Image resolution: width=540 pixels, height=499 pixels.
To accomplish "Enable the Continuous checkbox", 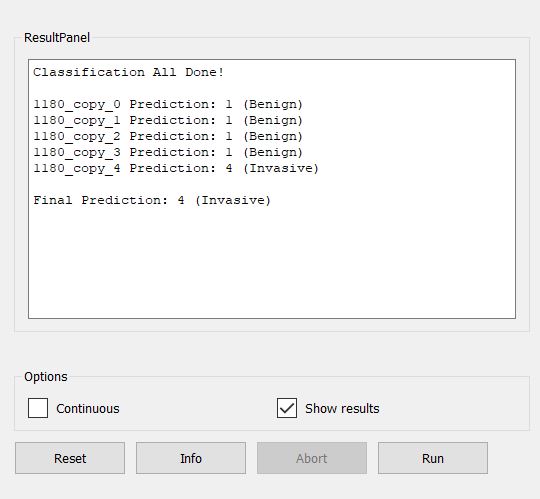I will point(38,408).
